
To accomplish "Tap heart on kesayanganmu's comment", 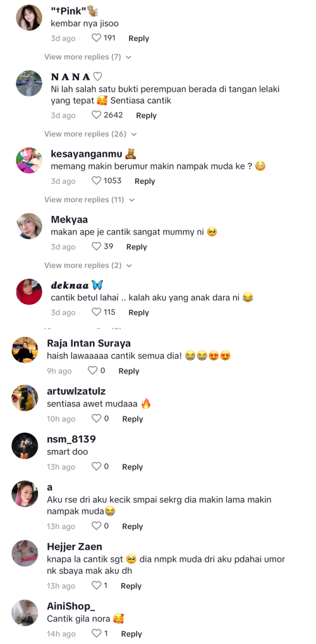I will (x=96, y=181).
